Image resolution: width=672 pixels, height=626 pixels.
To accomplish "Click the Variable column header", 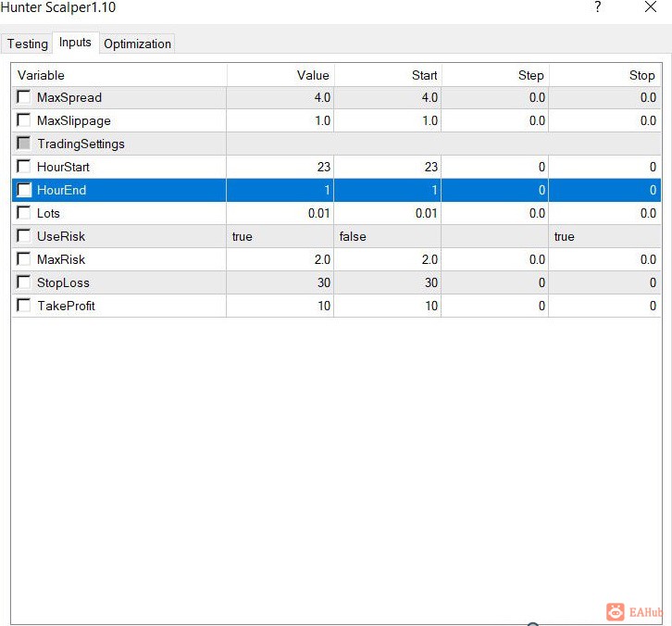I will [x=119, y=75].
